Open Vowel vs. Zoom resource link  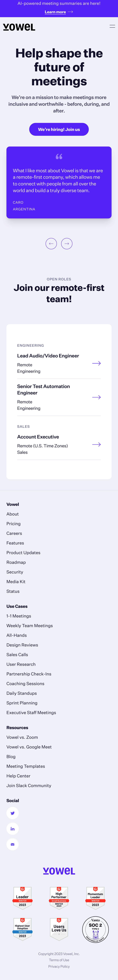pos(22,737)
